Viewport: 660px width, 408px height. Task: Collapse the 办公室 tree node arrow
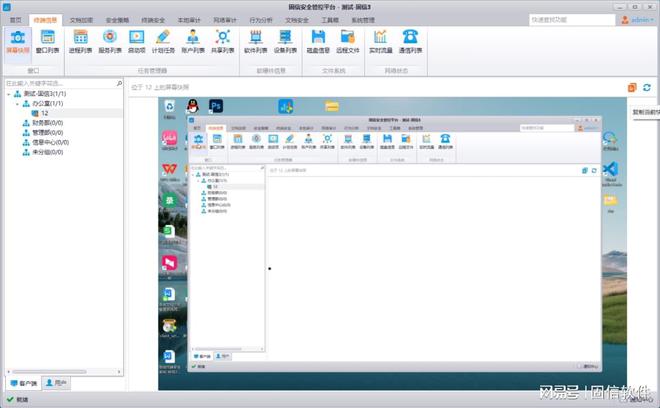(17, 104)
